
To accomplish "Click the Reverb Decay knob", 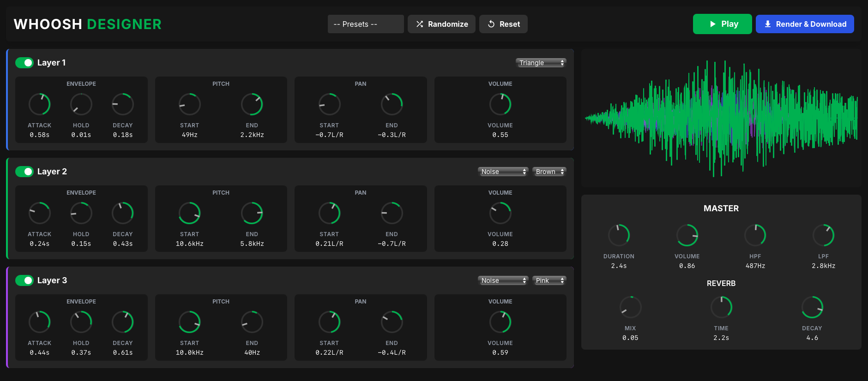I will pos(813,307).
